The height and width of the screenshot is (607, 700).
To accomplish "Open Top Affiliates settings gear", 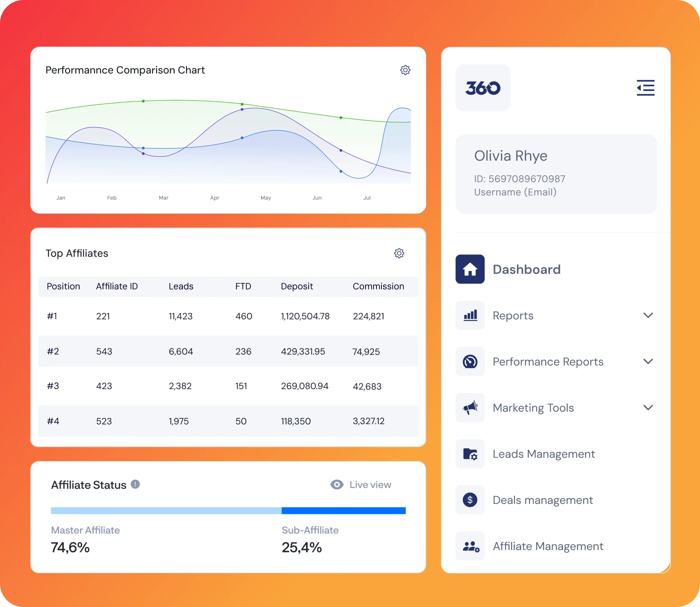I will point(399,253).
